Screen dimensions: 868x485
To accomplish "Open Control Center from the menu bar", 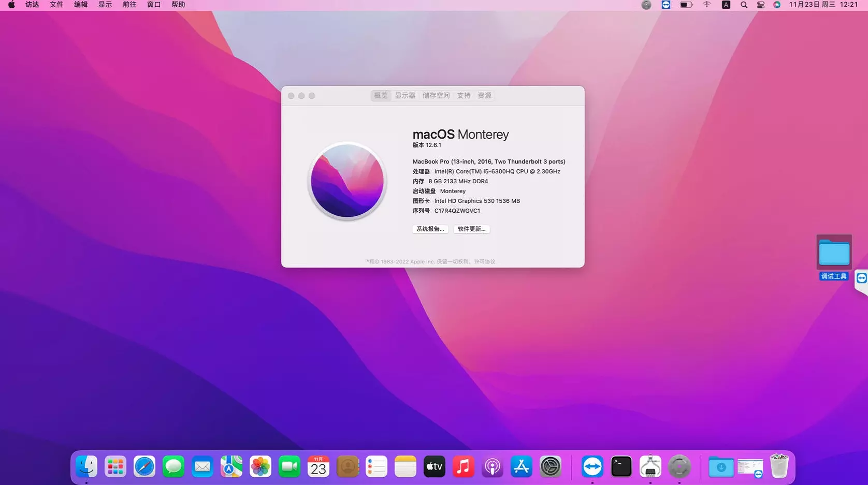I will click(x=760, y=5).
